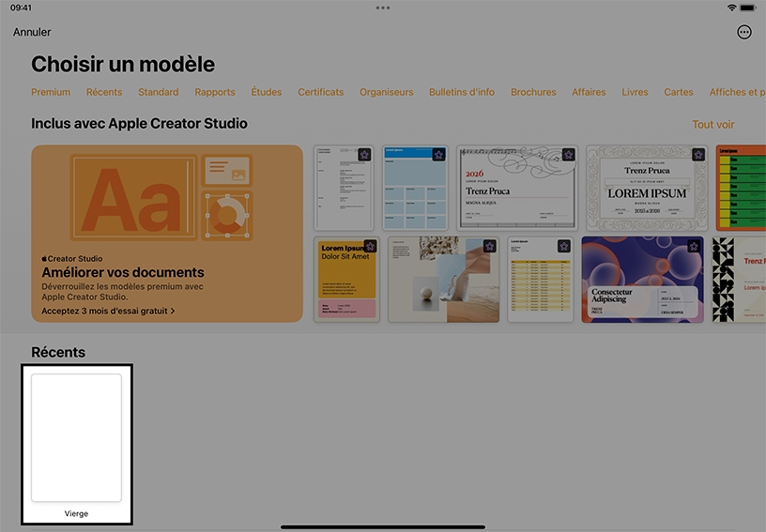This screenshot has width=766, height=532.
Task: Open the yellow table list template
Action: point(541,280)
